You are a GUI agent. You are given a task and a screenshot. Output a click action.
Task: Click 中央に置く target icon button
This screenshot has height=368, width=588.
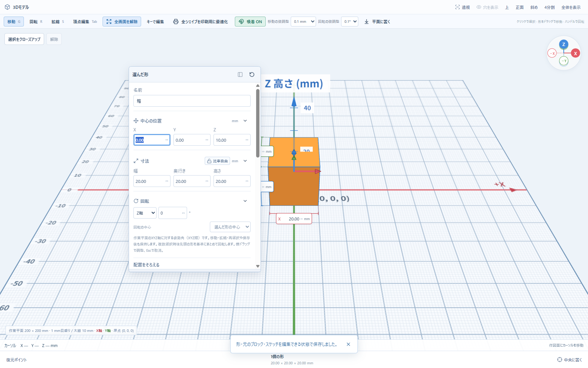570,360
